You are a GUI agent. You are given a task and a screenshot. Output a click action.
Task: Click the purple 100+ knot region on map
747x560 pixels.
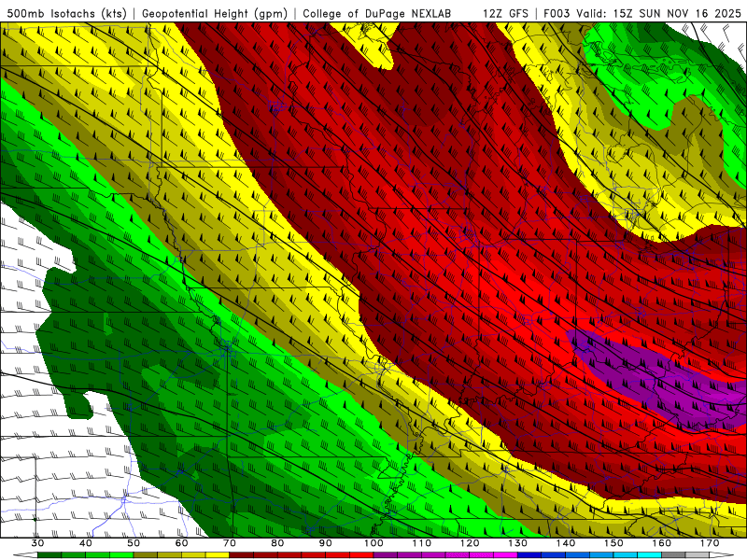point(657,381)
